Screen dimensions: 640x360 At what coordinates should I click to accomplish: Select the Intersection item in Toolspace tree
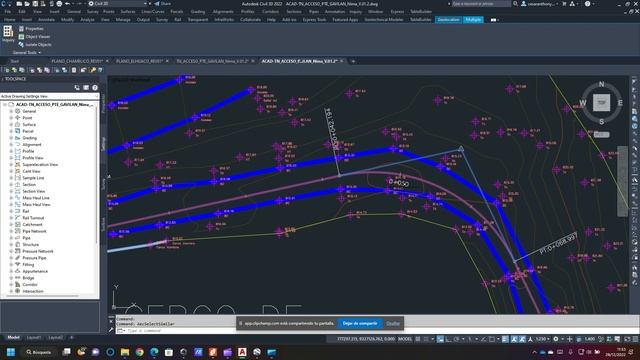(x=33, y=291)
